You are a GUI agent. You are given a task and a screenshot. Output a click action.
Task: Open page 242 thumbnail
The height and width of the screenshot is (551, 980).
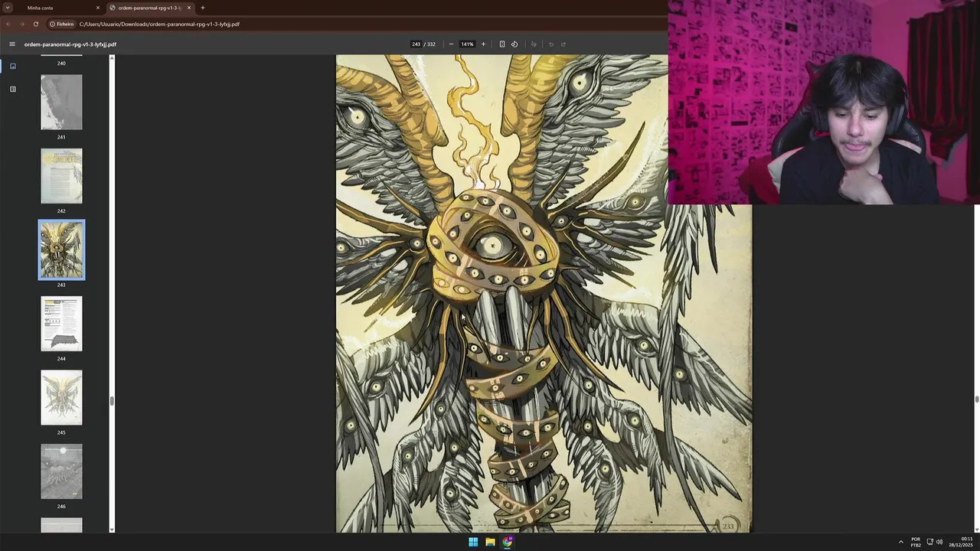click(x=61, y=176)
